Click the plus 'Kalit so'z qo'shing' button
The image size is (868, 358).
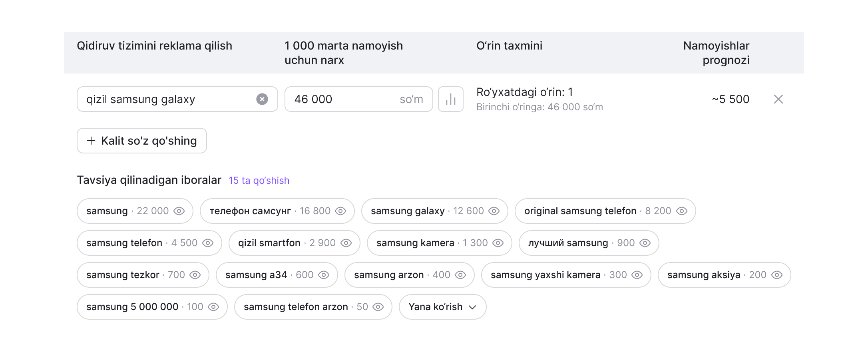[x=142, y=141]
